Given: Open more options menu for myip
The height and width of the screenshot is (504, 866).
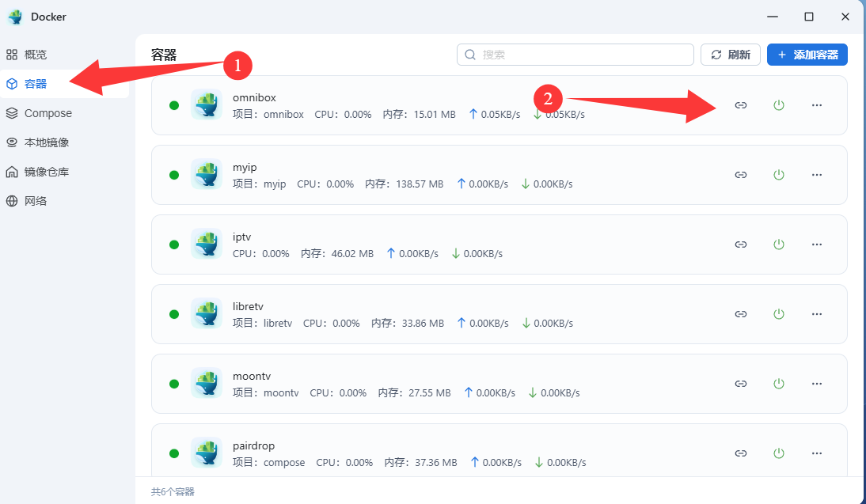Looking at the screenshot, I should [x=817, y=174].
